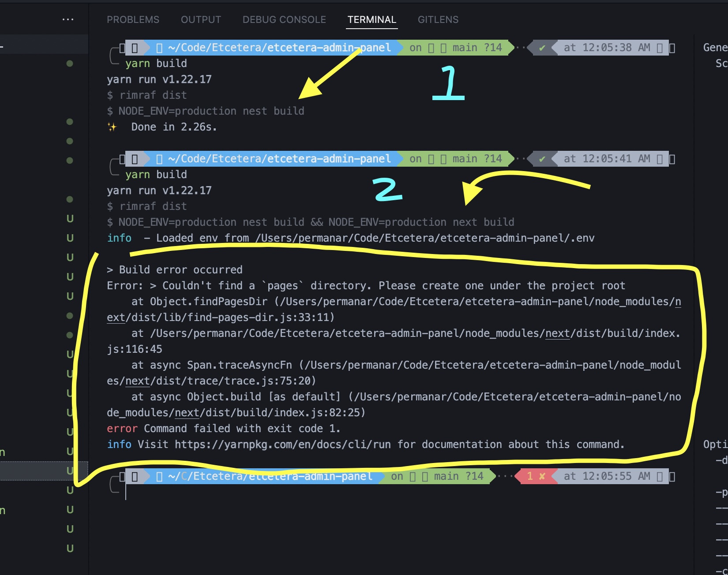Screen dimensions: 728x575
Task: Click the yarnpkg.com docs URL in terminal
Action: [283, 444]
